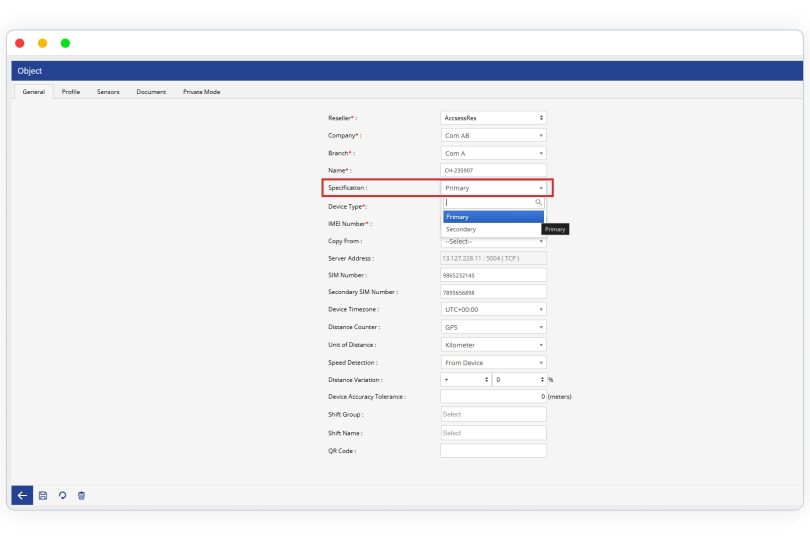Open the Sensors tab
The image size is (810, 540).
(108, 92)
